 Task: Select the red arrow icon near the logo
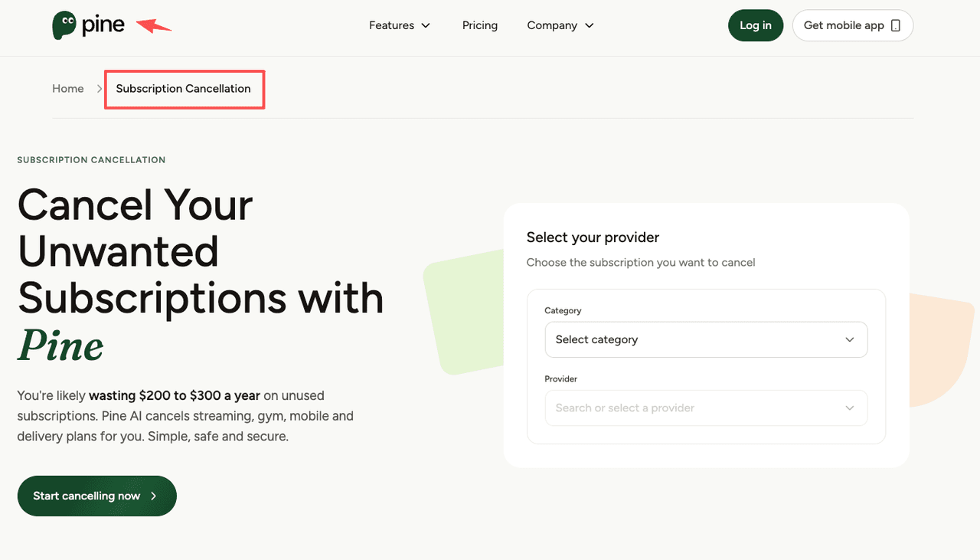pos(152,27)
